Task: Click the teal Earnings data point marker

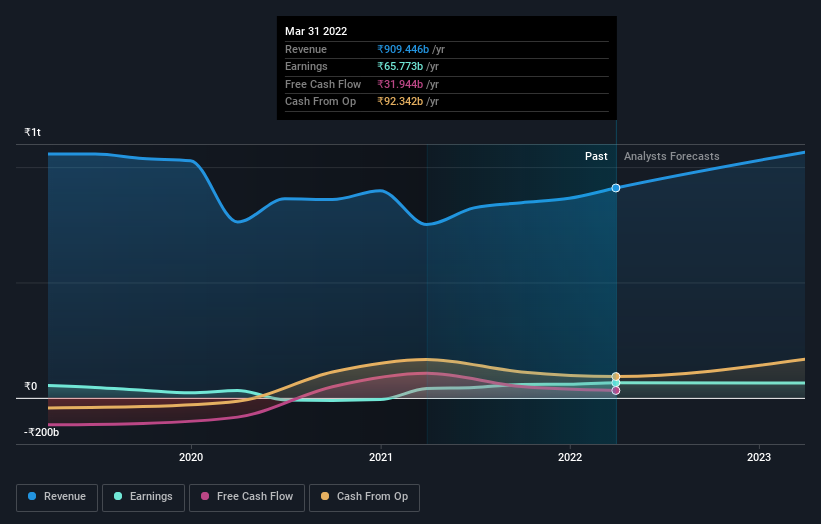Action: tap(616, 383)
